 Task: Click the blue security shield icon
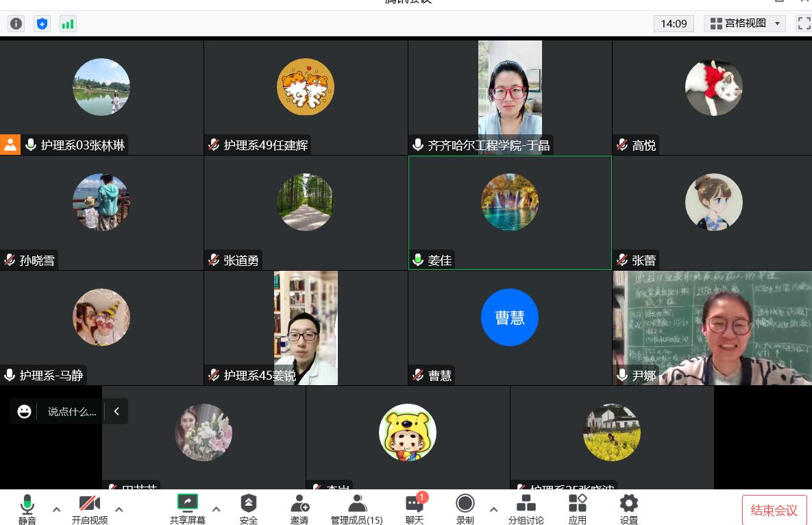point(42,24)
